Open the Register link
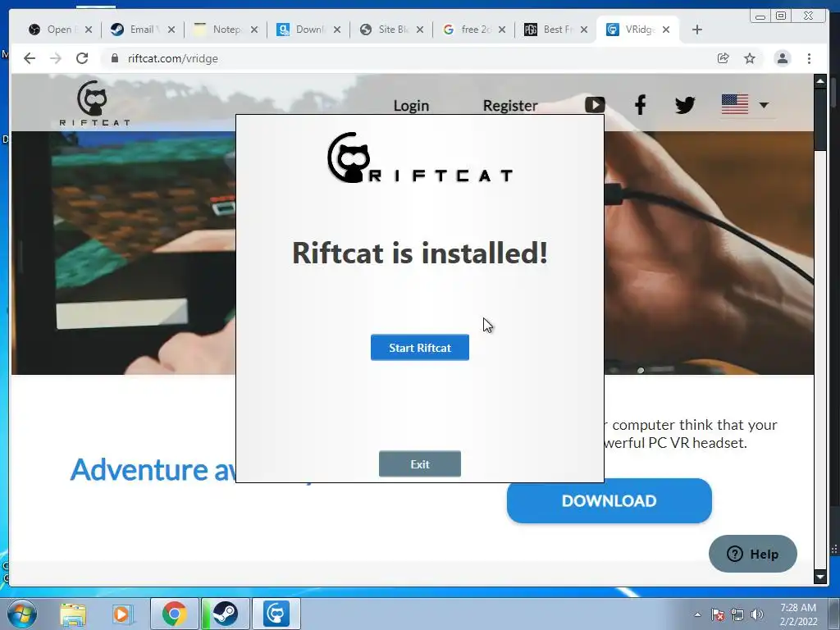 510,106
